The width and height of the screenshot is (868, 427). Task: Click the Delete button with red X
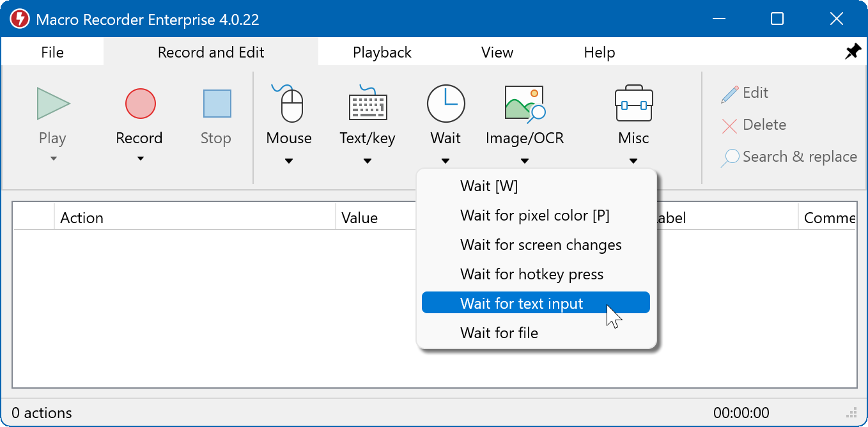pos(755,125)
